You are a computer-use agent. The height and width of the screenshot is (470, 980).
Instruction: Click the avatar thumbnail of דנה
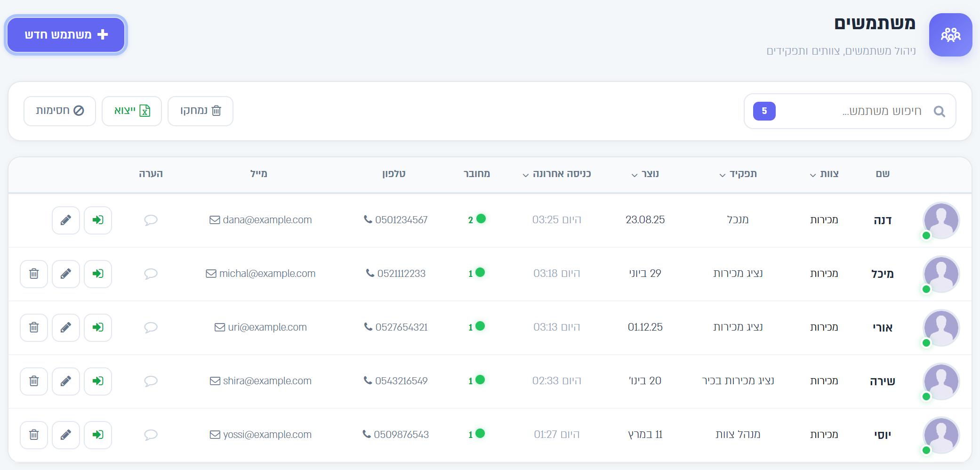(941, 220)
